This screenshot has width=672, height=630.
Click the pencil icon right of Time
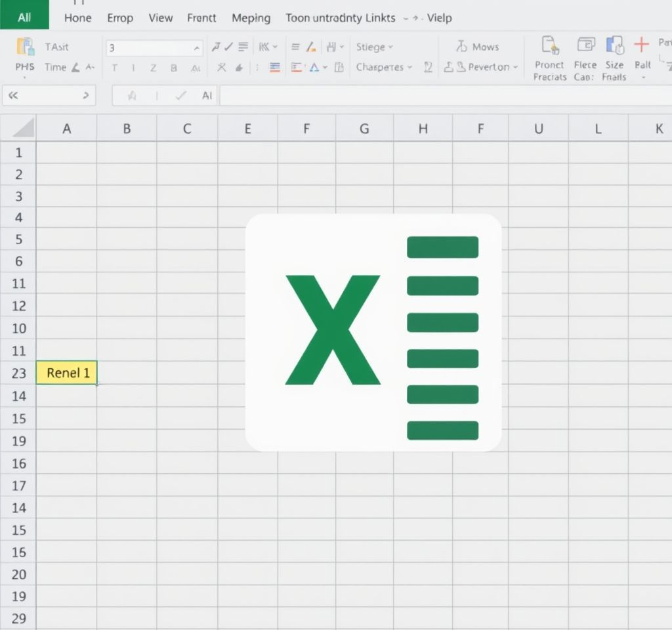point(75,68)
